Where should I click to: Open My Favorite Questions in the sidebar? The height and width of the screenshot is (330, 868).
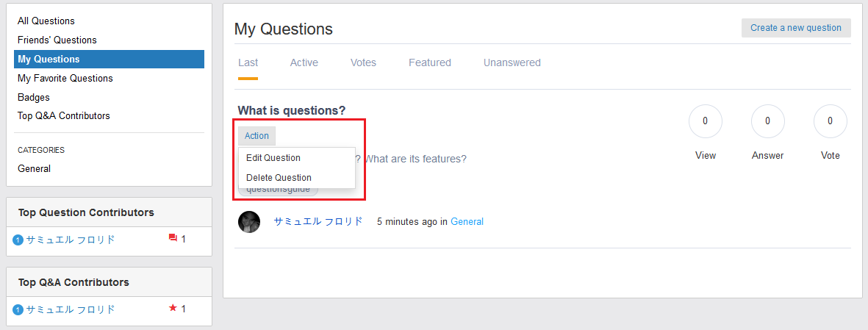click(x=65, y=79)
